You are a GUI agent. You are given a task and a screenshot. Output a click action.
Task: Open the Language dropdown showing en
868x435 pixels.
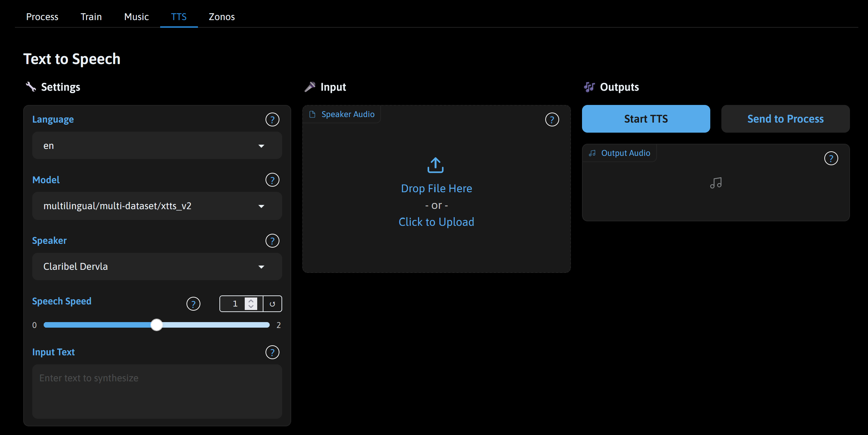coord(157,145)
